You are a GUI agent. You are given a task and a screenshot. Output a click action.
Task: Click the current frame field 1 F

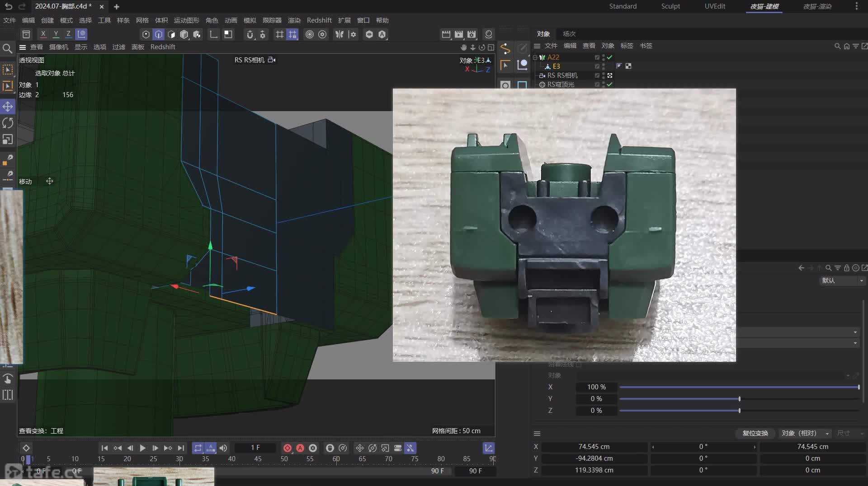pos(255,448)
